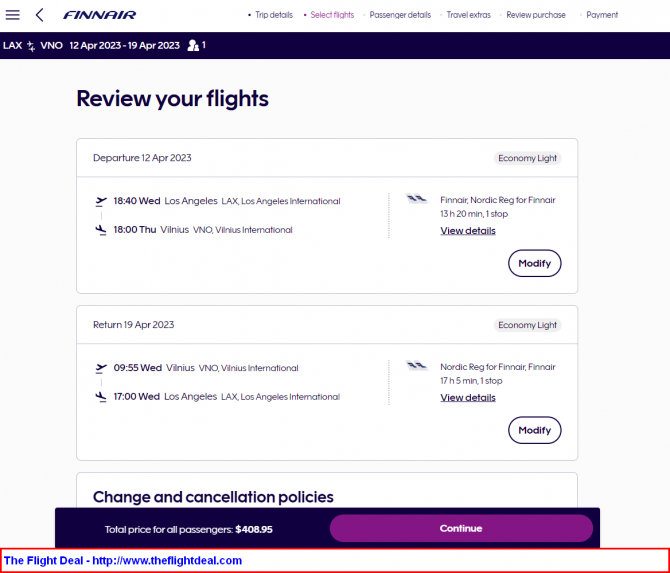Click the Finnair tail logo in return card
The image size is (670, 573).
(417, 366)
